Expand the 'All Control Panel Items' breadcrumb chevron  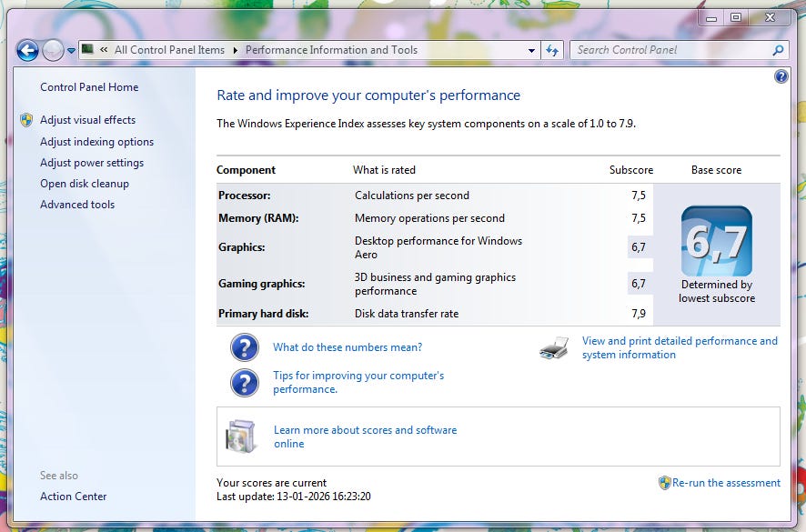(235, 51)
